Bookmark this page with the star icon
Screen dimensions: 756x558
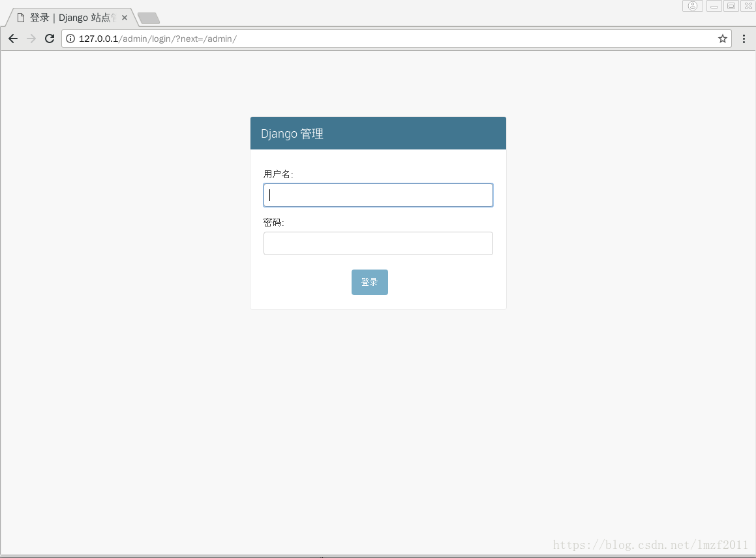(x=722, y=39)
